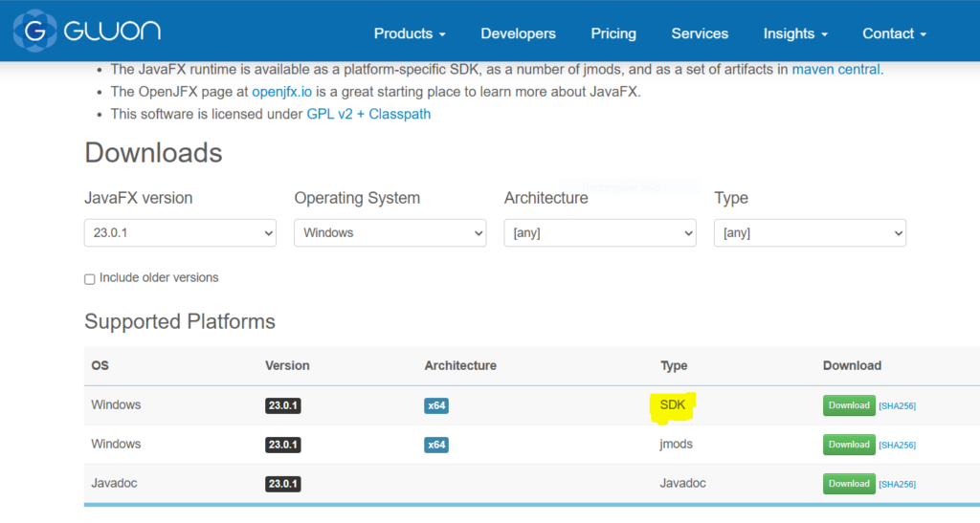Click the Version column header
The height and width of the screenshot is (523, 980).
pos(287,366)
